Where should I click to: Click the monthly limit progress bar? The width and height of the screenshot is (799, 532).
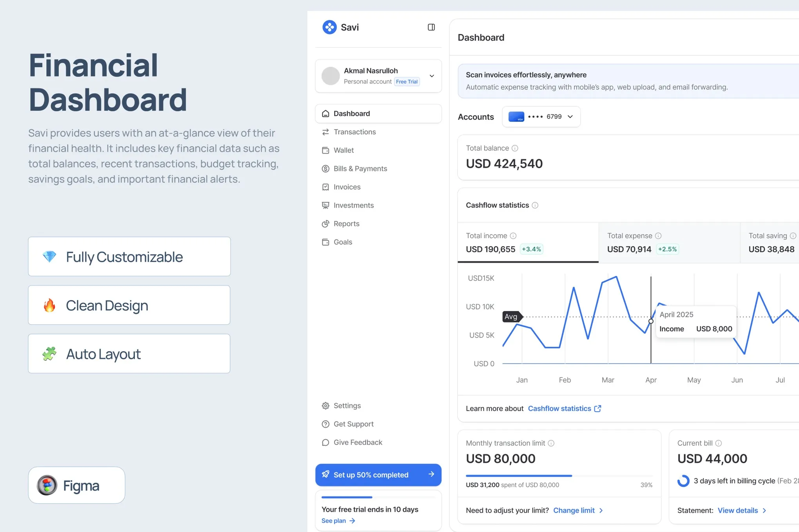[559, 476]
